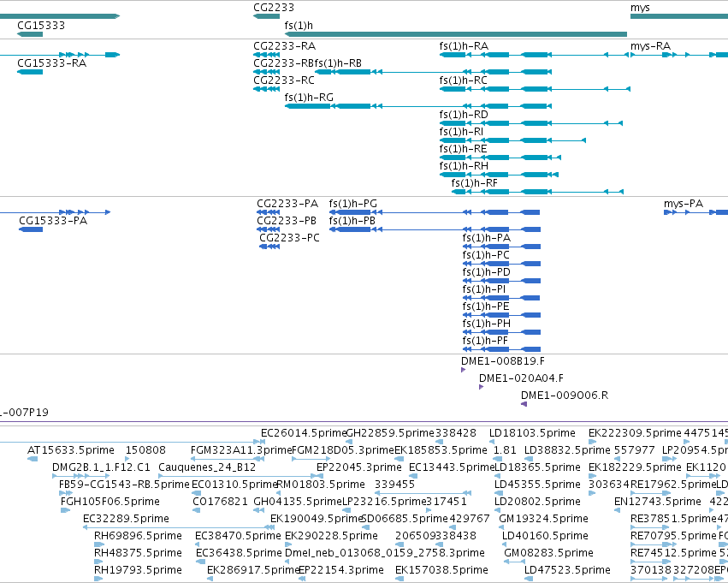Open protein fs(1)h-PA
The height and width of the screenshot is (583, 728).
tap(487, 238)
